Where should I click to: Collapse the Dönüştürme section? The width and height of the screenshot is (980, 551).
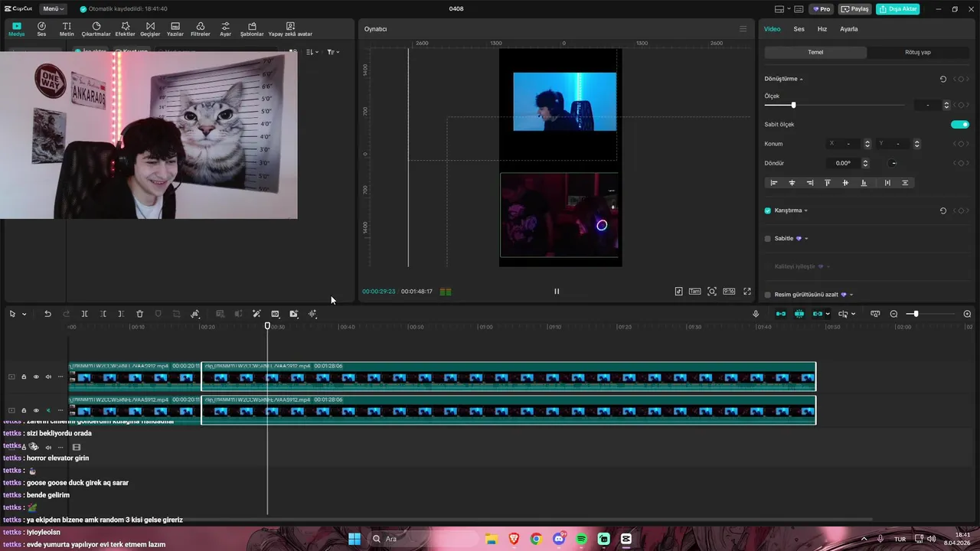802,79
